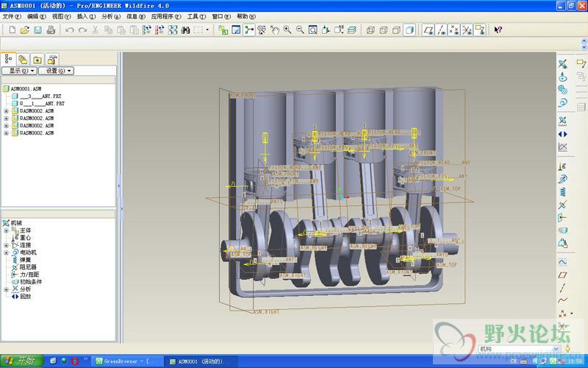Expand the 分析 node in mechanism tree
The height and width of the screenshot is (368, 588).
[x=6, y=289]
